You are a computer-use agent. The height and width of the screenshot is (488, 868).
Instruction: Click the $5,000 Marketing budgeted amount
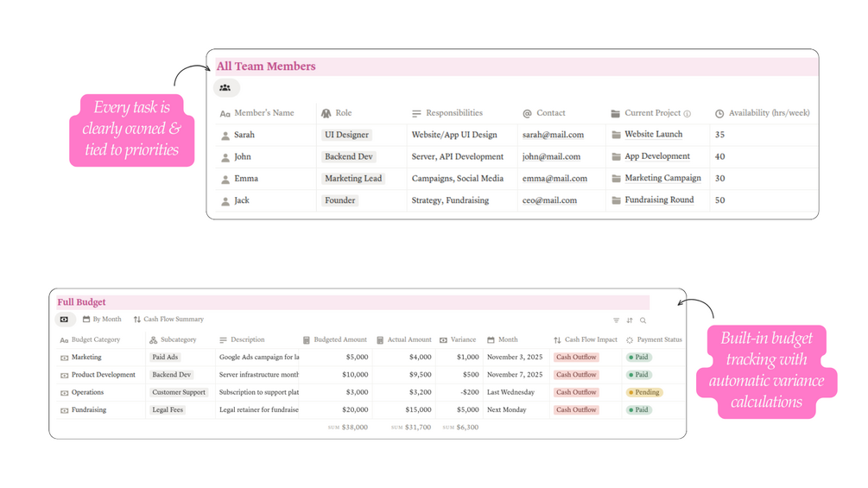[357, 358]
